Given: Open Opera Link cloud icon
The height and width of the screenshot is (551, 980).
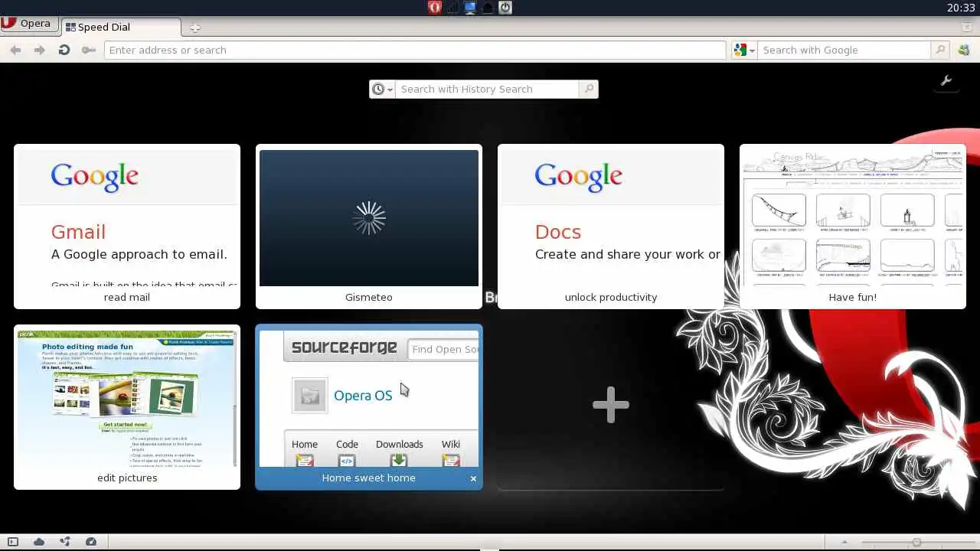Looking at the screenshot, I should click(38, 542).
